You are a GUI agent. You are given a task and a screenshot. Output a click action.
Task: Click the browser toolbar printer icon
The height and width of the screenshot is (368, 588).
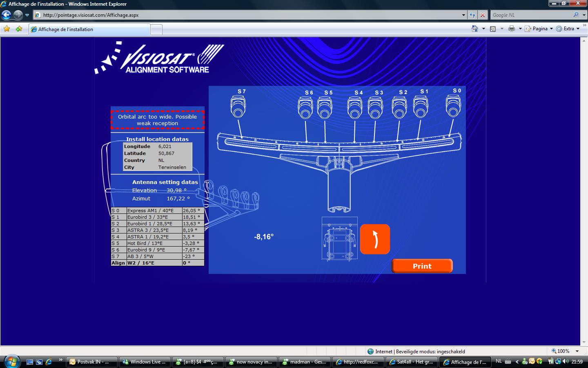tap(512, 29)
